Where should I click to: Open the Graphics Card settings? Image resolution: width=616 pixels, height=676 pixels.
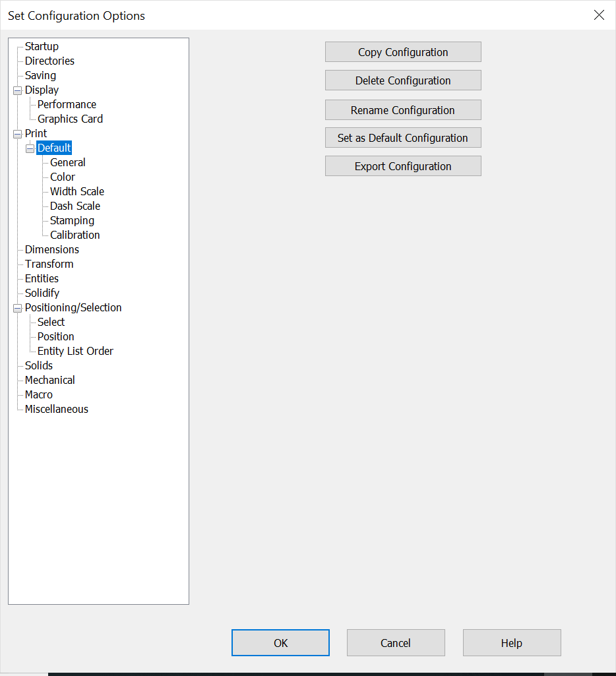(69, 119)
